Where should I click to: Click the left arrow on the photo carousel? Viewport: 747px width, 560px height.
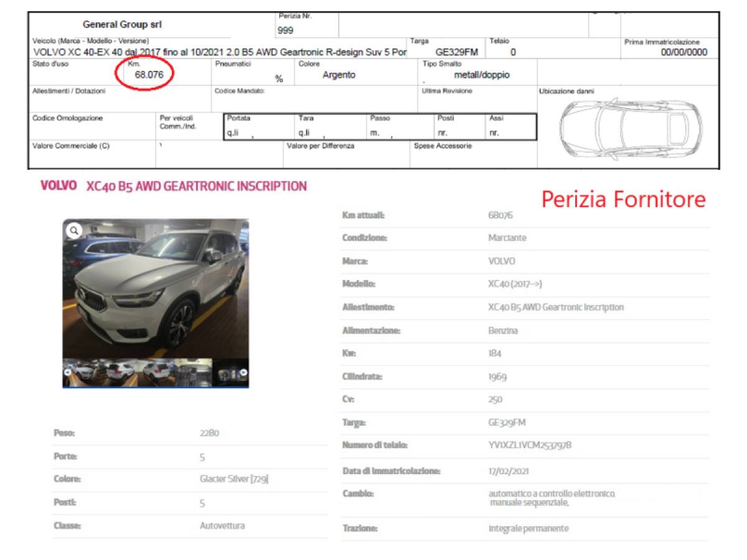[67, 371]
